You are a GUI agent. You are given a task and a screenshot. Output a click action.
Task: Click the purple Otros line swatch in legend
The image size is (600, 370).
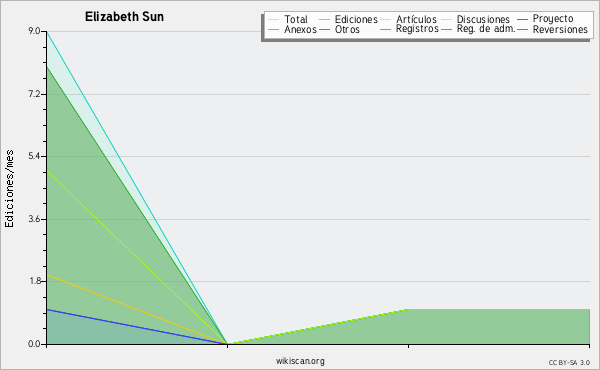(x=324, y=29)
